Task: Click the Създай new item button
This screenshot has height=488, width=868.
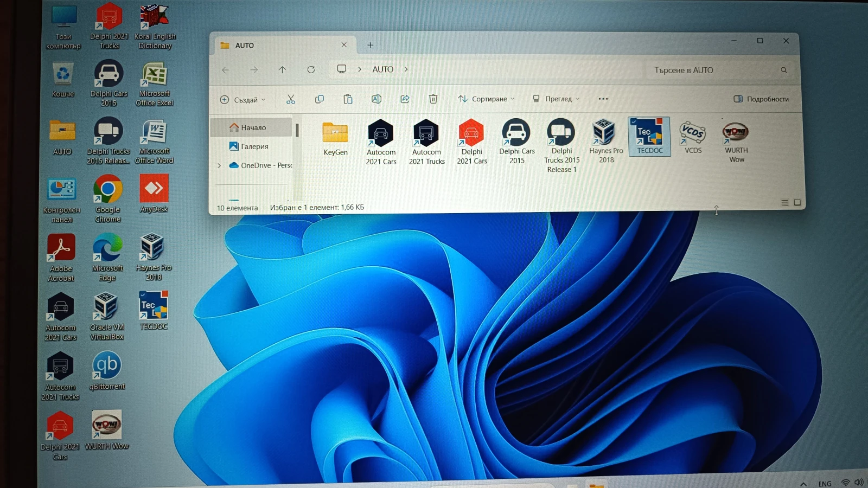Action: [242, 100]
